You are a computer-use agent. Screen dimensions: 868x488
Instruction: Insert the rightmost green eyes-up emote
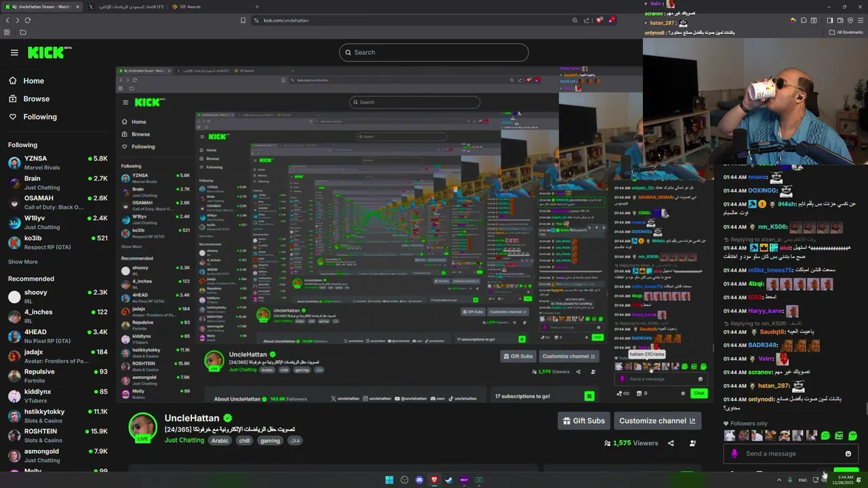(852, 436)
